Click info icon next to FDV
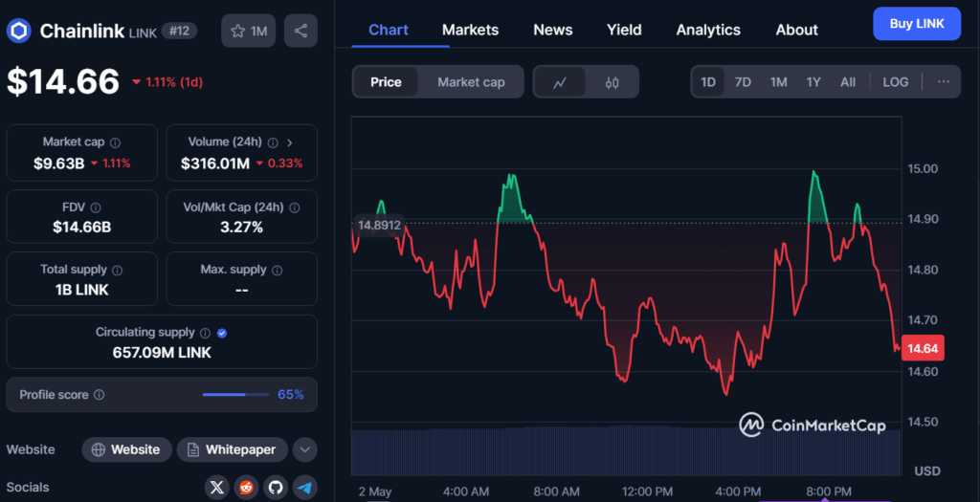This screenshot has width=980, height=502. click(x=96, y=207)
